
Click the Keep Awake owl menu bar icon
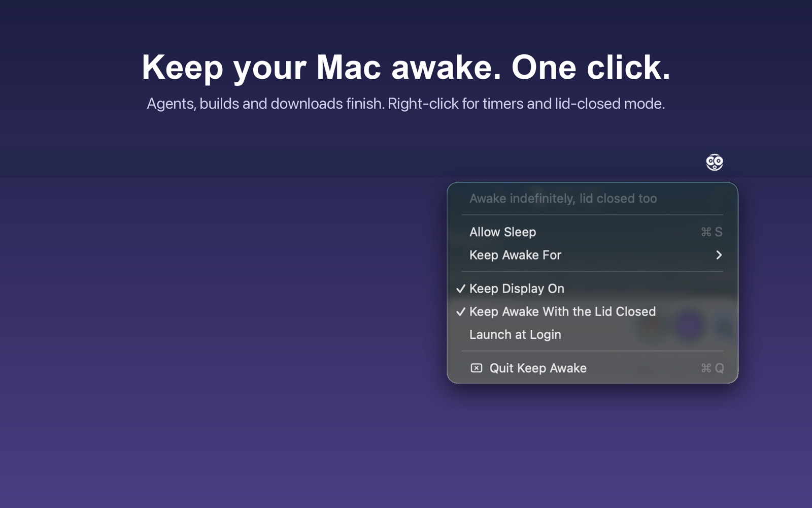pos(715,163)
